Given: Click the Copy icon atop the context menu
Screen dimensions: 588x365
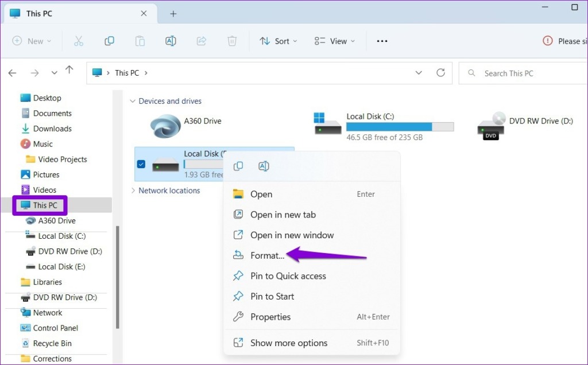Looking at the screenshot, I should point(238,166).
